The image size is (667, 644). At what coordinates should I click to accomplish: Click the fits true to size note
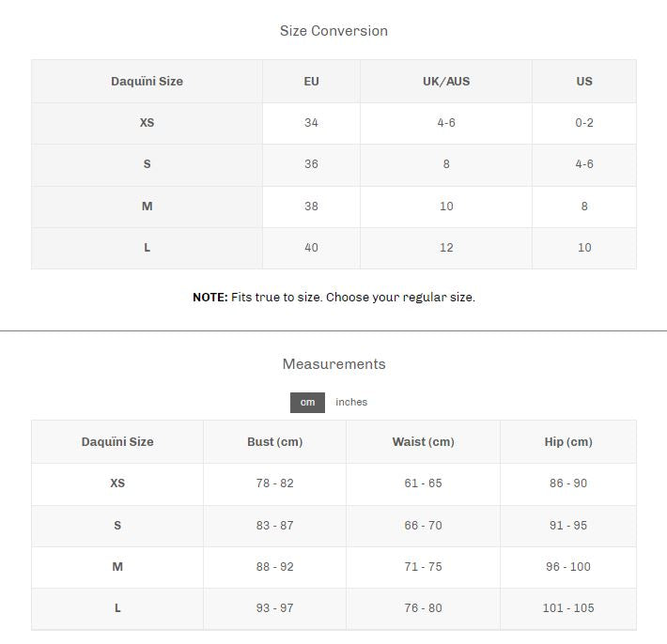coord(333,298)
